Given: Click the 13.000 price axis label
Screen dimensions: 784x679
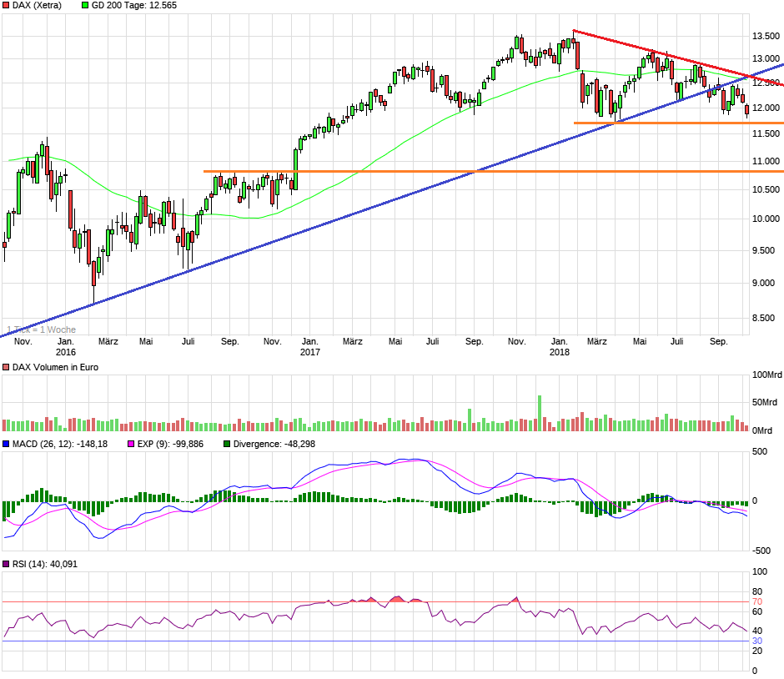Looking at the screenshot, I should tap(766, 59).
